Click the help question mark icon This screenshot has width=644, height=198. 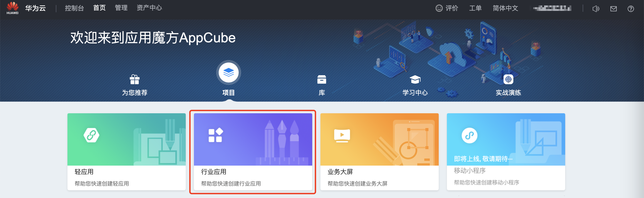(x=631, y=9)
